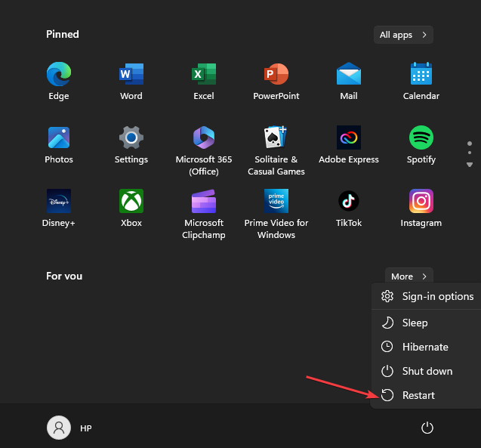Open Microsoft Clipchamp
The image size is (481, 448).
tap(204, 214)
